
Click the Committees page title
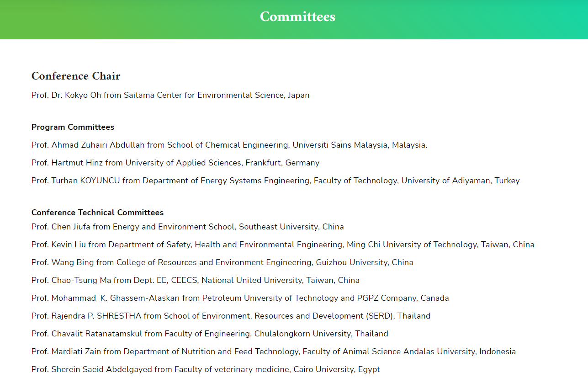(x=297, y=16)
